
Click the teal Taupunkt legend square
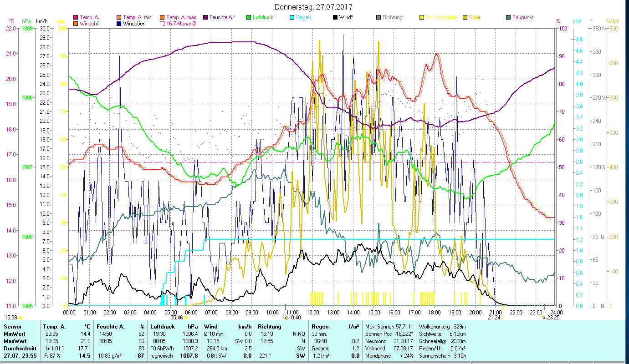tap(508, 17)
